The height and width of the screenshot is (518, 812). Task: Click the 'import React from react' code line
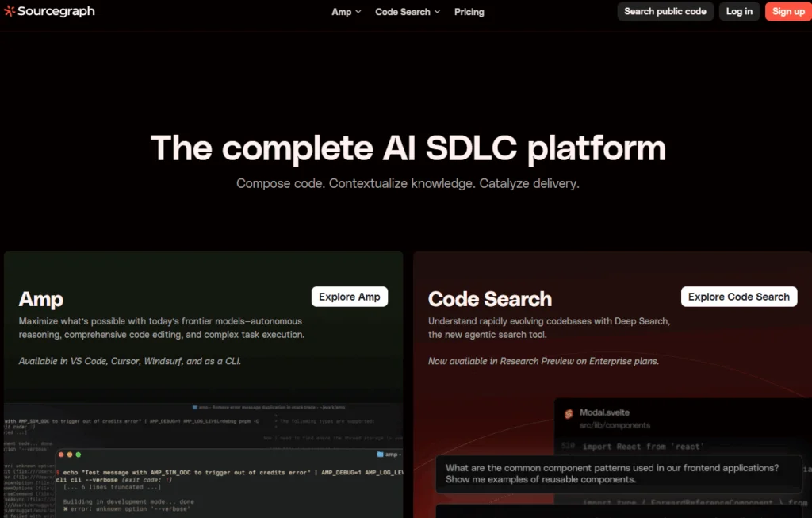(643, 447)
